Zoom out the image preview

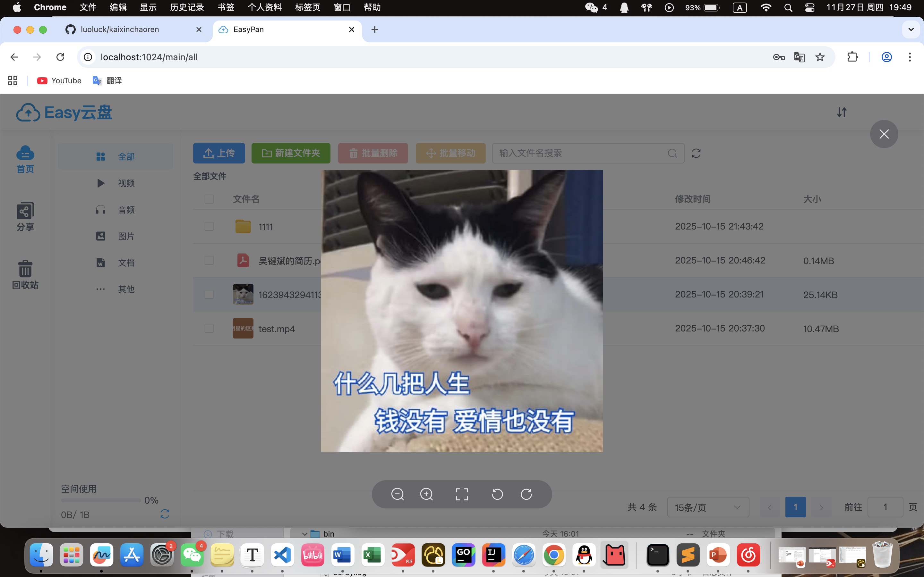398,494
